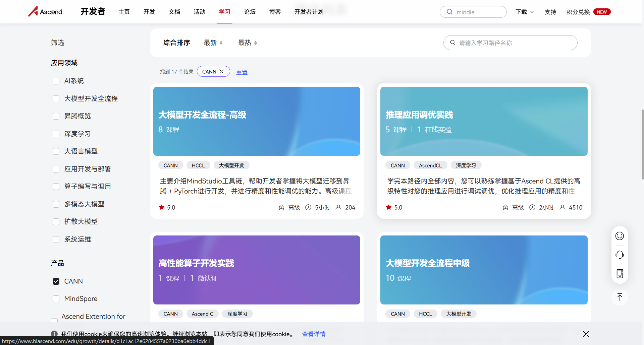Click the learner icon beside 204
Viewport: 644px width, 345px height.
click(x=338, y=207)
